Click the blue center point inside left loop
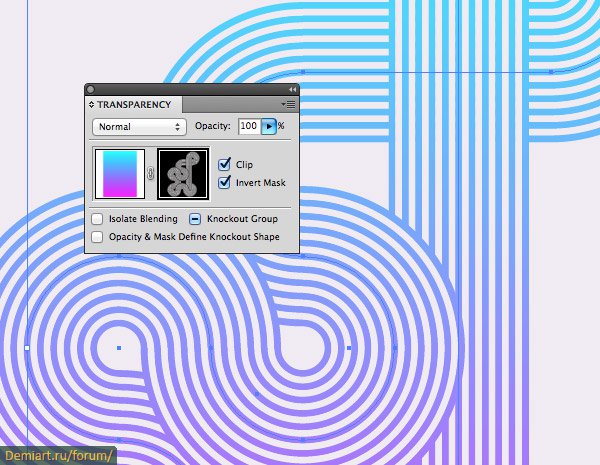Screen dimensions: 600x465 click(119, 348)
